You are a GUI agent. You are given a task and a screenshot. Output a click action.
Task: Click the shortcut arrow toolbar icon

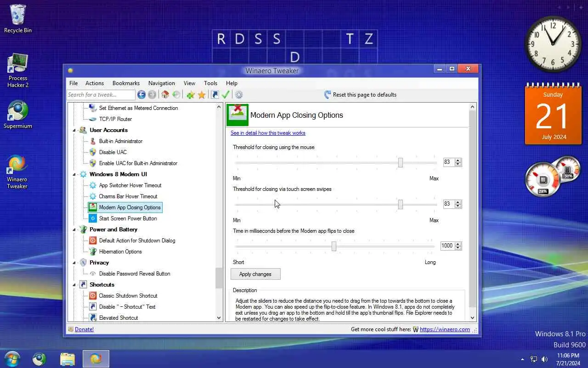pos(215,95)
